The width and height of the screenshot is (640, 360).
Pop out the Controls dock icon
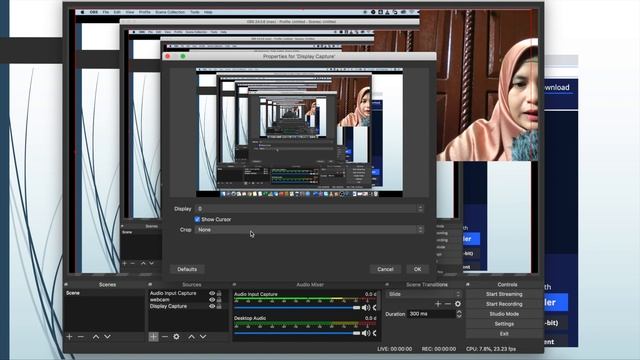coord(468,284)
